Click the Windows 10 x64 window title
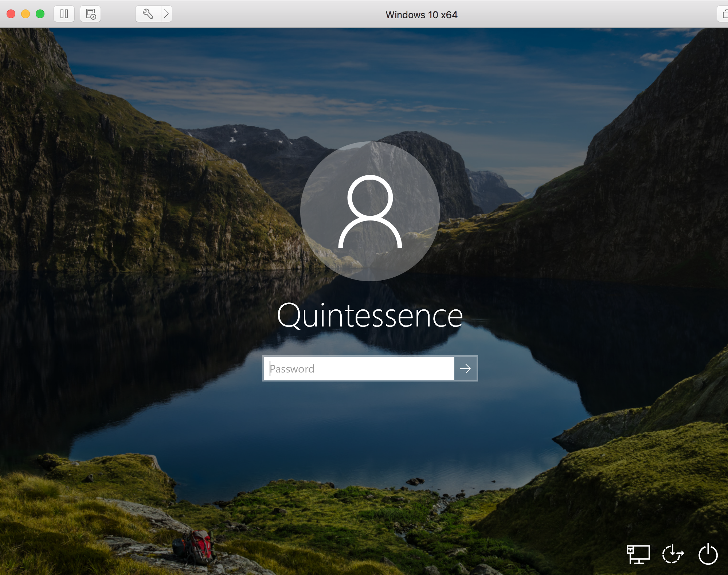The image size is (728, 575). [422, 15]
